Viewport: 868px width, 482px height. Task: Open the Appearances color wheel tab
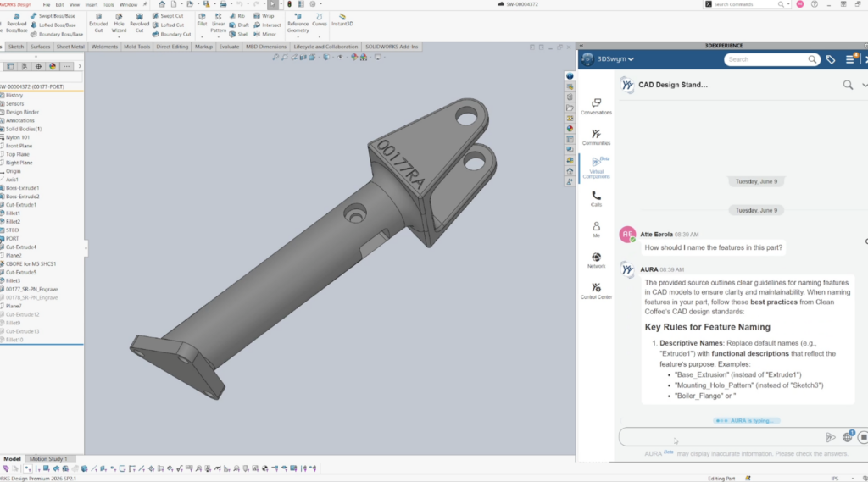[x=53, y=66]
